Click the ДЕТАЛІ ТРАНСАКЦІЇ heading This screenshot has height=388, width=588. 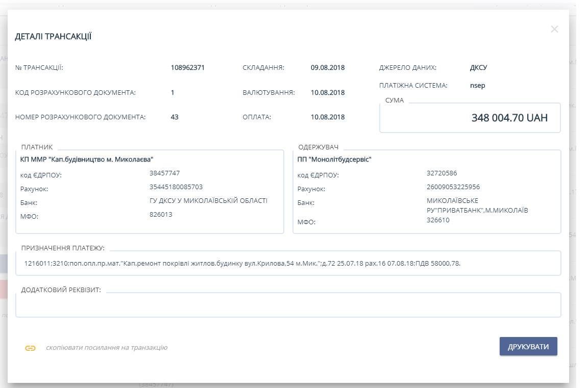pos(53,36)
